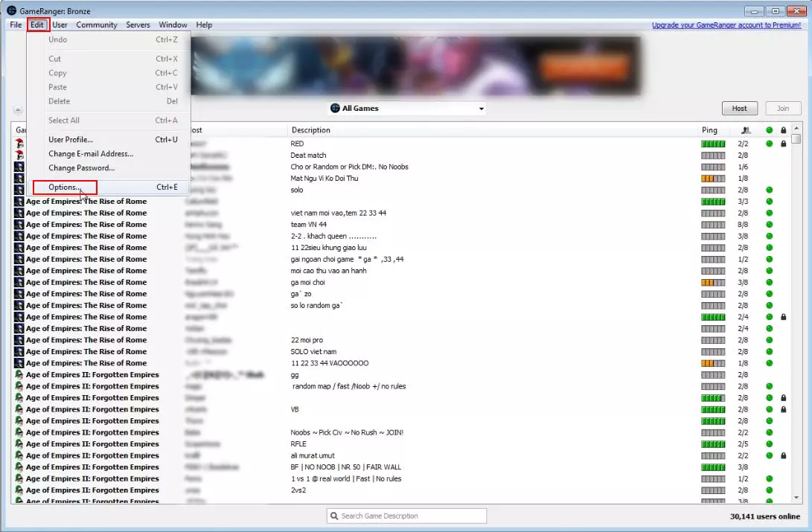Screen dimensions: 812x532
Task: Click Forgotten Empires icon, 'ali murat umut' row
Action: pyautogui.click(x=19, y=455)
